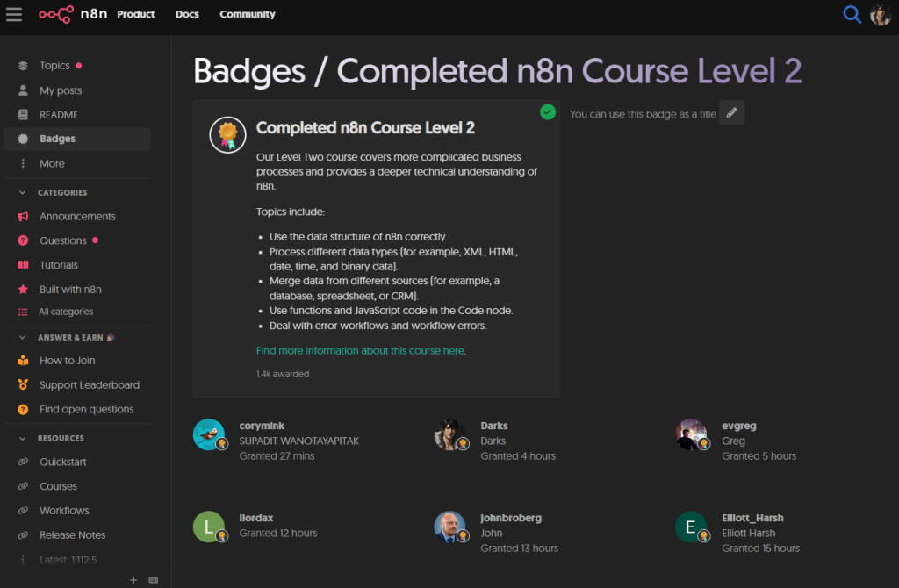Click the plus icon at sidebar bottom

click(133, 580)
